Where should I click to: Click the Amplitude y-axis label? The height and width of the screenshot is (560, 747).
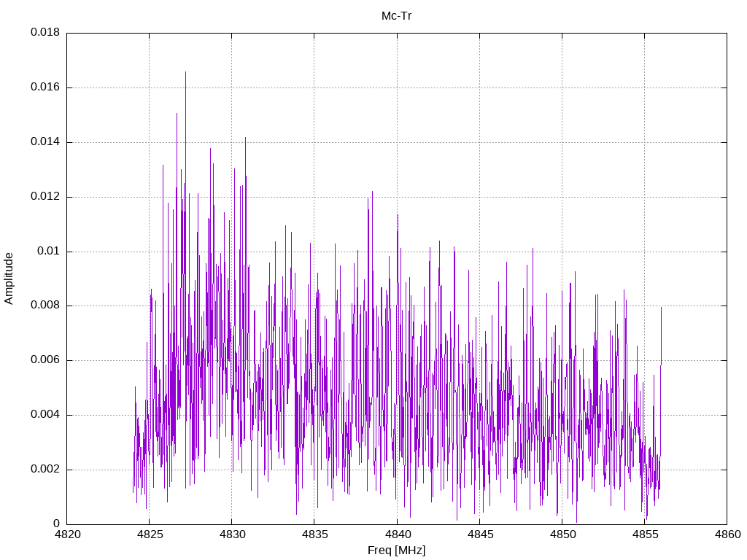[x=9, y=279]
